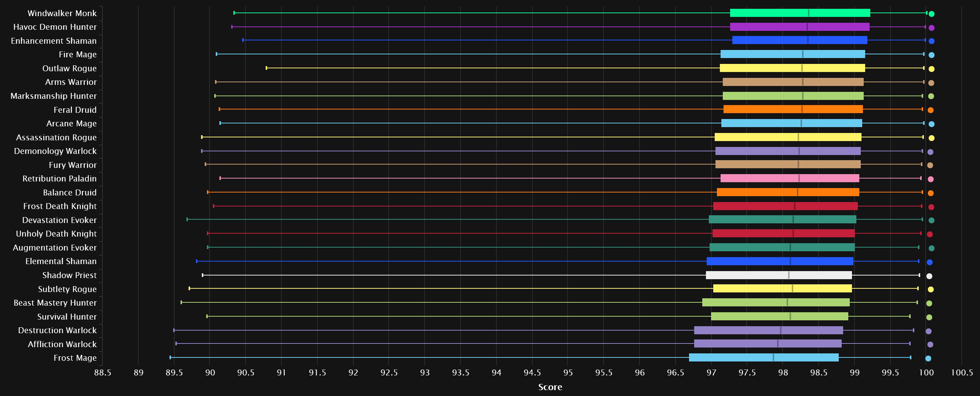
Task: Click the Shadow Priest white outlier dot
Action: click(929, 277)
